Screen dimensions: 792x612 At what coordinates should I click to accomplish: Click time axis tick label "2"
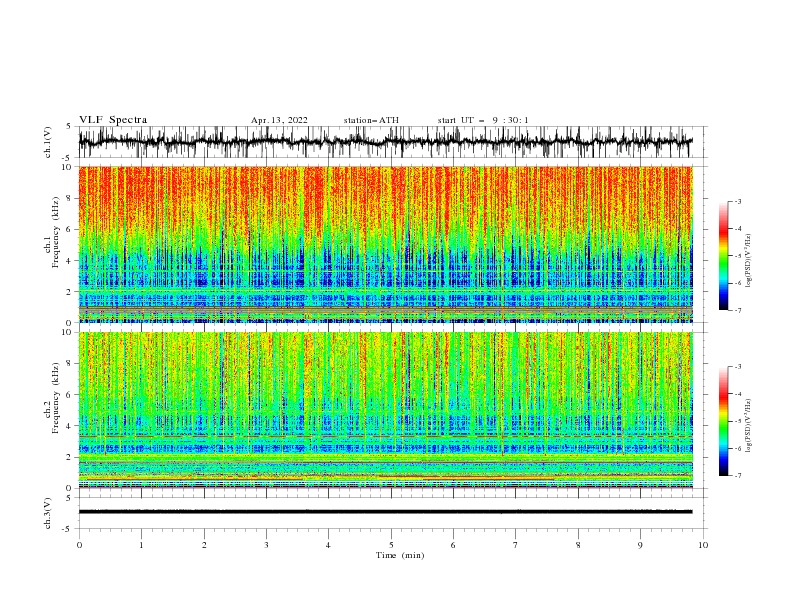(x=204, y=545)
